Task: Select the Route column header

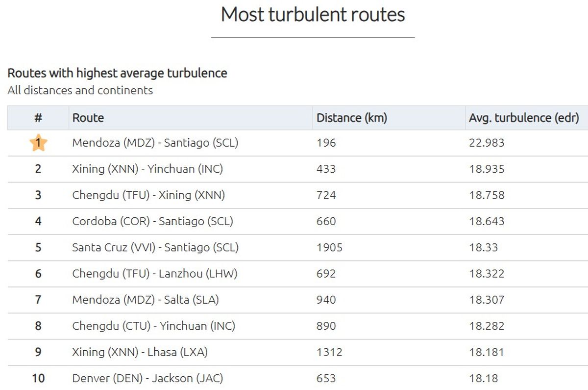Action: coord(88,118)
